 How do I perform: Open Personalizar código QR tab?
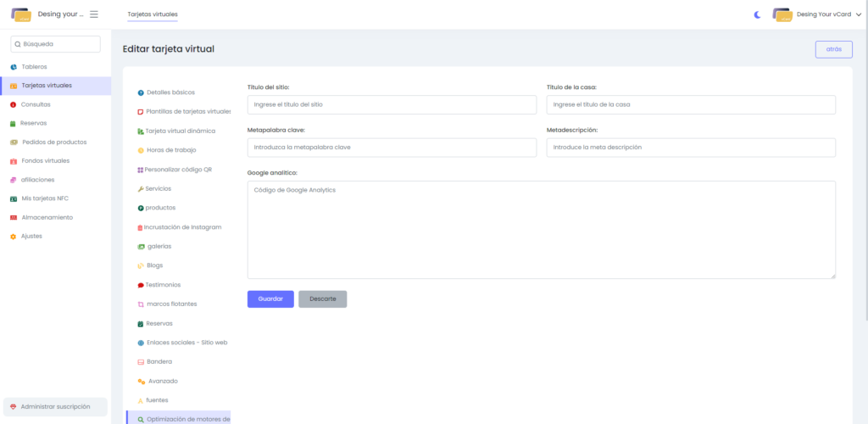tap(178, 170)
